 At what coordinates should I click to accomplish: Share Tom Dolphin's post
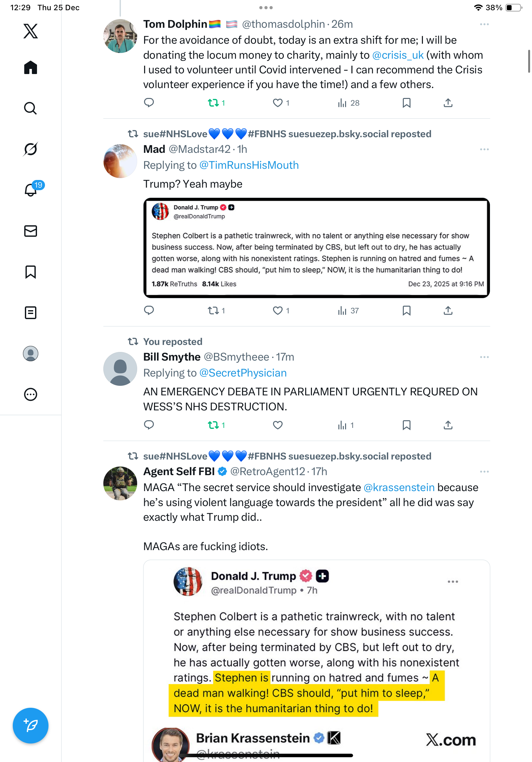tap(448, 103)
